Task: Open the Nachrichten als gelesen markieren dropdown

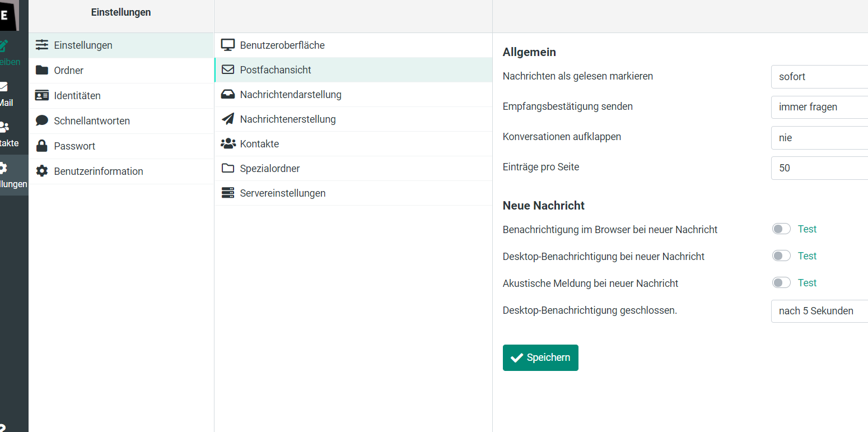Action: coord(819,77)
